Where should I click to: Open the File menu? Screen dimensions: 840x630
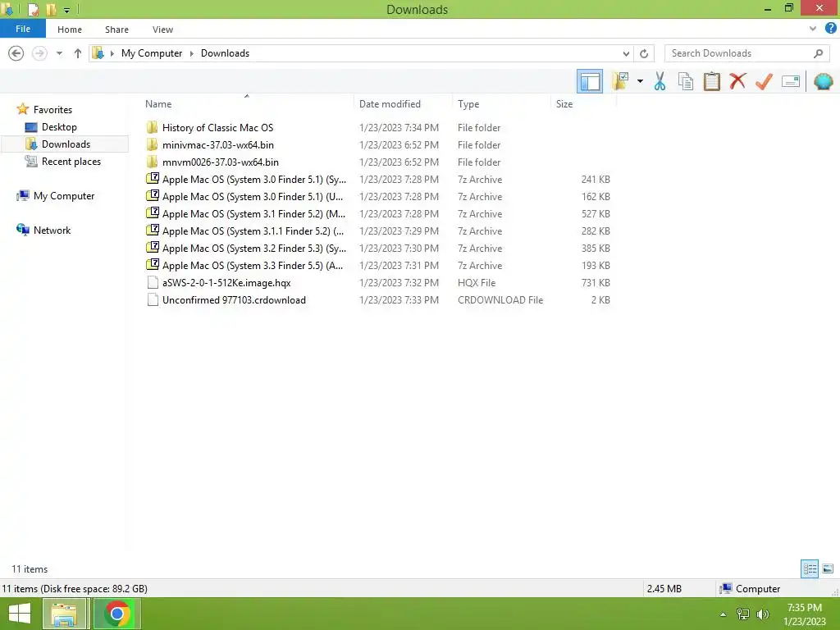point(23,29)
